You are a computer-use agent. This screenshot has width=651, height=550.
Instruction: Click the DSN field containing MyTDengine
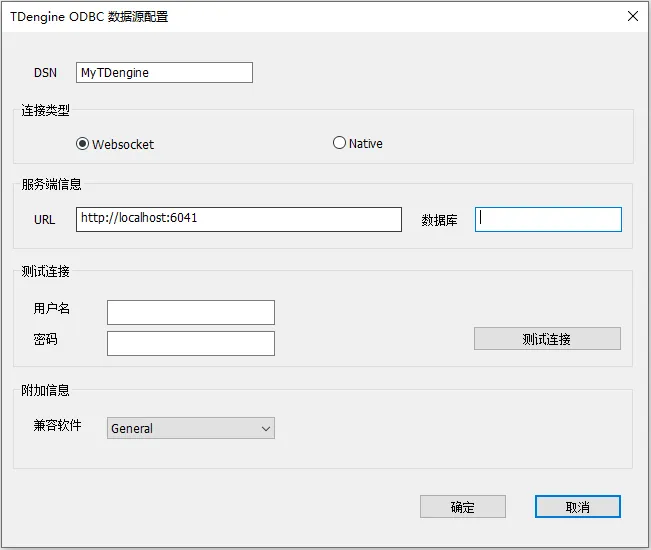(164, 73)
